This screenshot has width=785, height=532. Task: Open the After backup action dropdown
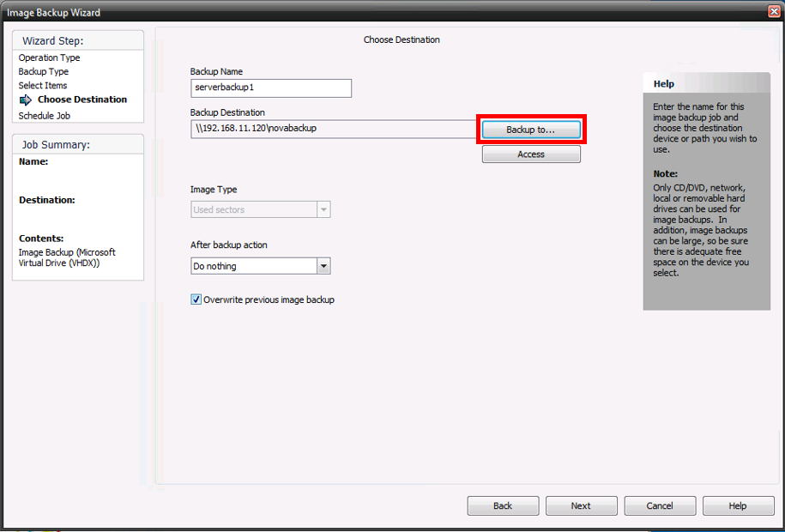(323, 266)
